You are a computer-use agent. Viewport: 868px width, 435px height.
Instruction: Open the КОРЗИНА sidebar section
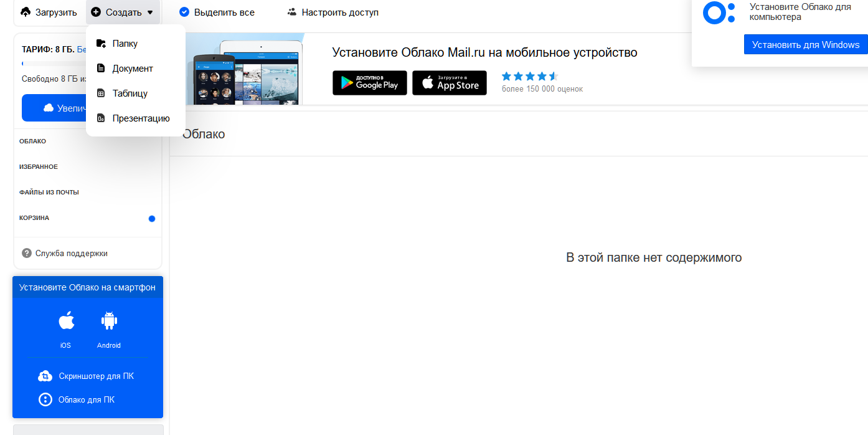pyautogui.click(x=34, y=218)
